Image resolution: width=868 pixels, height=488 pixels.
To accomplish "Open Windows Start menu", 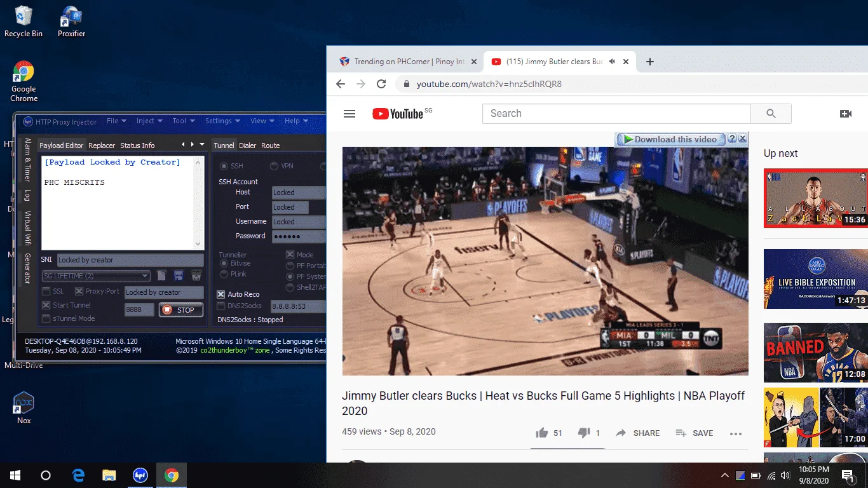I will pos(15,475).
